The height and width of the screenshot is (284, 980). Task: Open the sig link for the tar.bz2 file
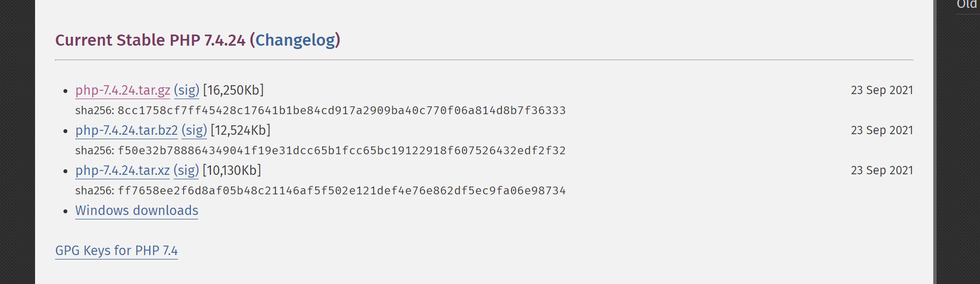[194, 130]
